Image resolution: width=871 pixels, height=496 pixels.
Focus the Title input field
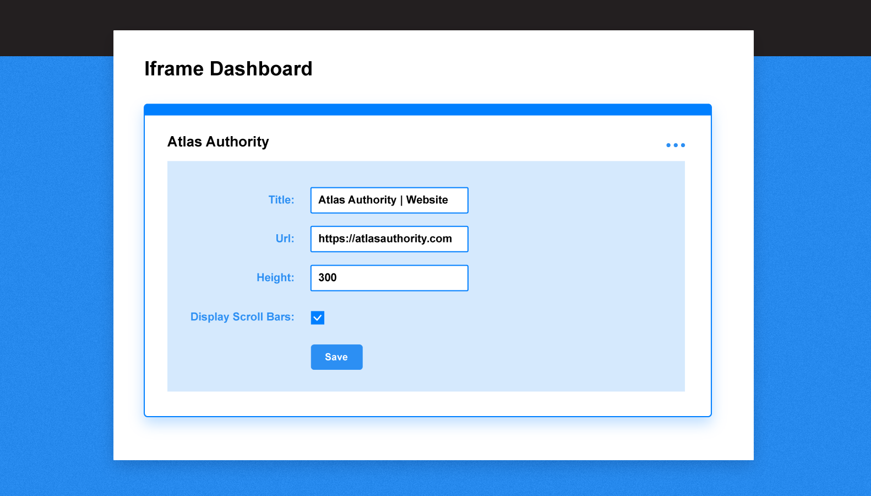click(x=389, y=200)
